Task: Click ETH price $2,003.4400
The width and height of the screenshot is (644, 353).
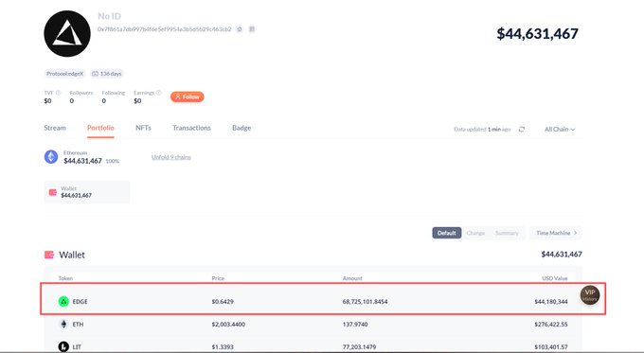Action: (228, 325)
